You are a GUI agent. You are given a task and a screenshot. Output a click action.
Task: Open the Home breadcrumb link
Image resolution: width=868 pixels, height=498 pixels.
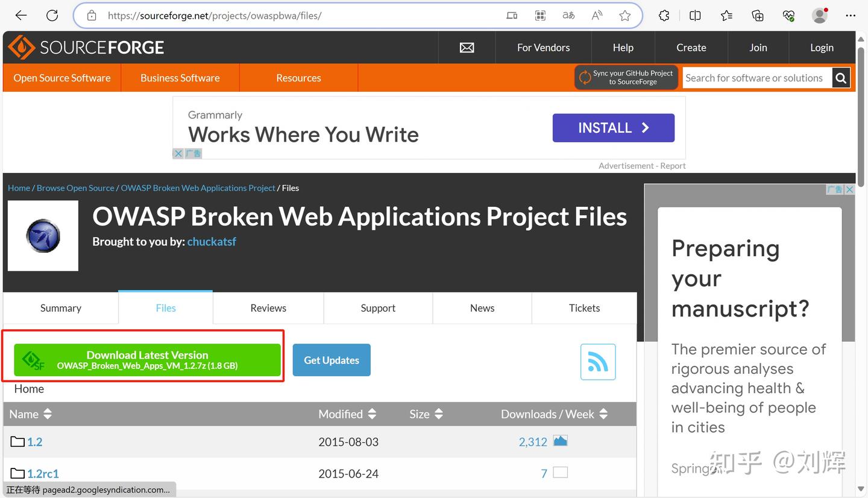[19, 188]
